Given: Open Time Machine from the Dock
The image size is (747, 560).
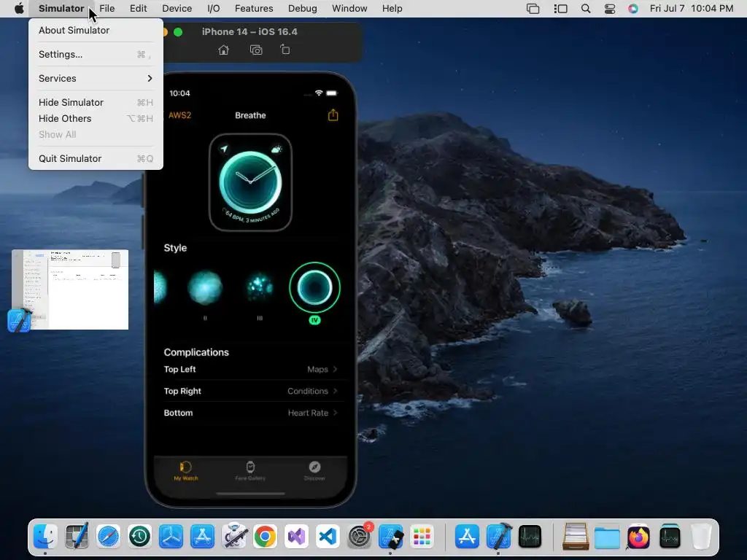Looking at the screenshot, I should pos(139,537).
